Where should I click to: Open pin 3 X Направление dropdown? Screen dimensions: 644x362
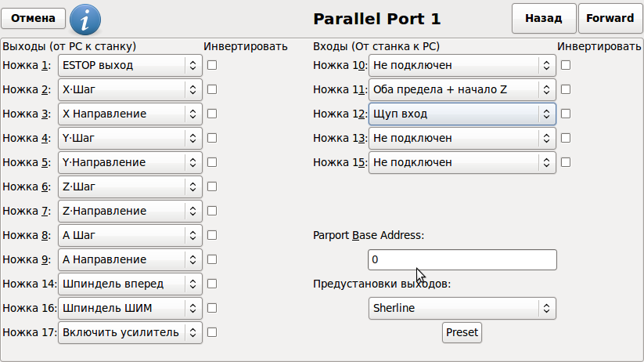coord(131,114)
